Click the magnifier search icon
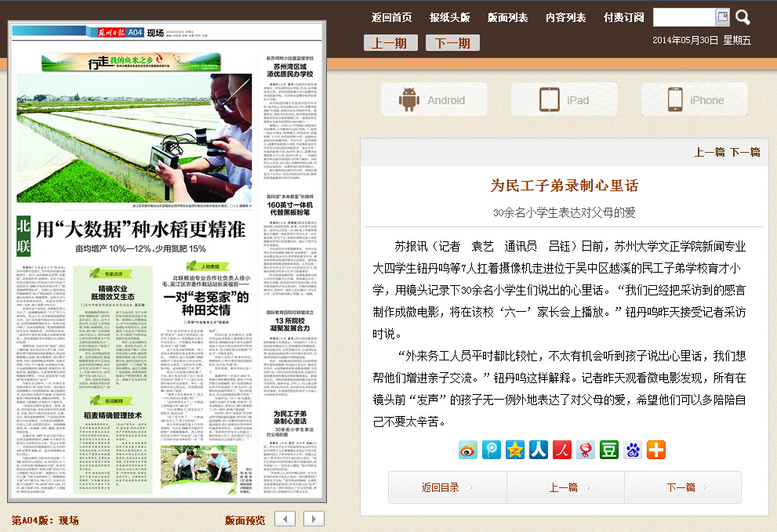The height and width of the screenshot is (532, 777). point(743,17)
